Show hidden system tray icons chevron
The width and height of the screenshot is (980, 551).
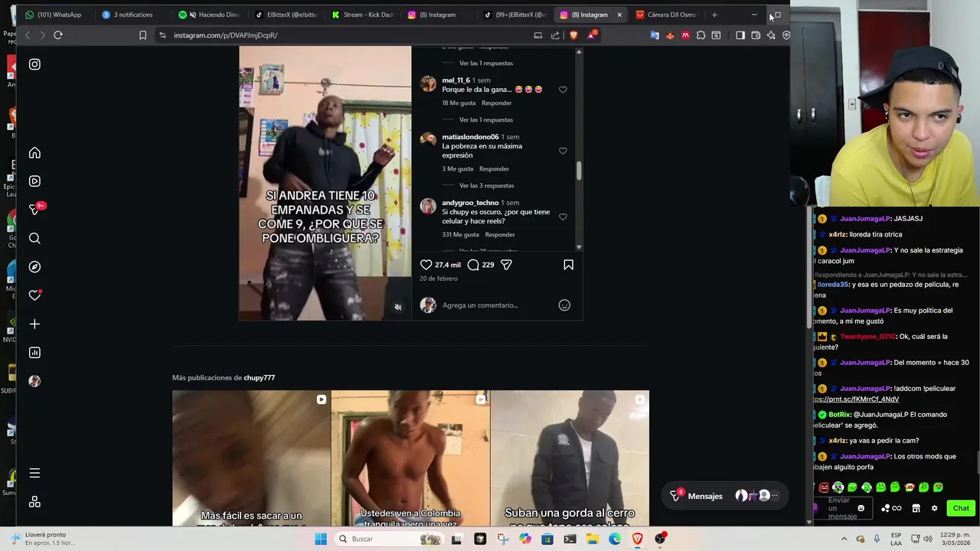(843, 539)
